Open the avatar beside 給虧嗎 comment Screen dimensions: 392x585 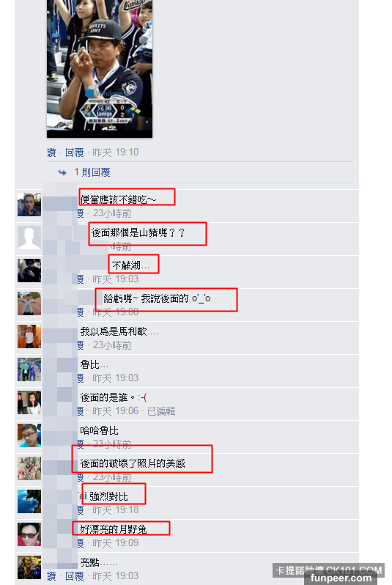point(29,303)
